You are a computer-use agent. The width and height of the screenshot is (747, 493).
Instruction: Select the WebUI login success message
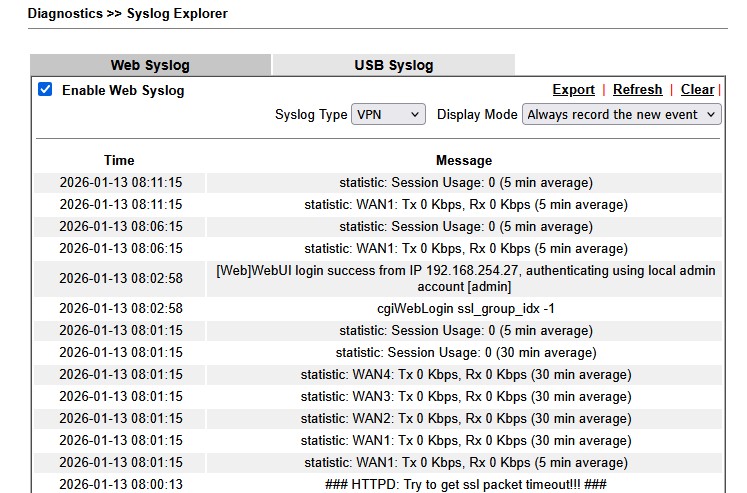[x=466, y=278]
